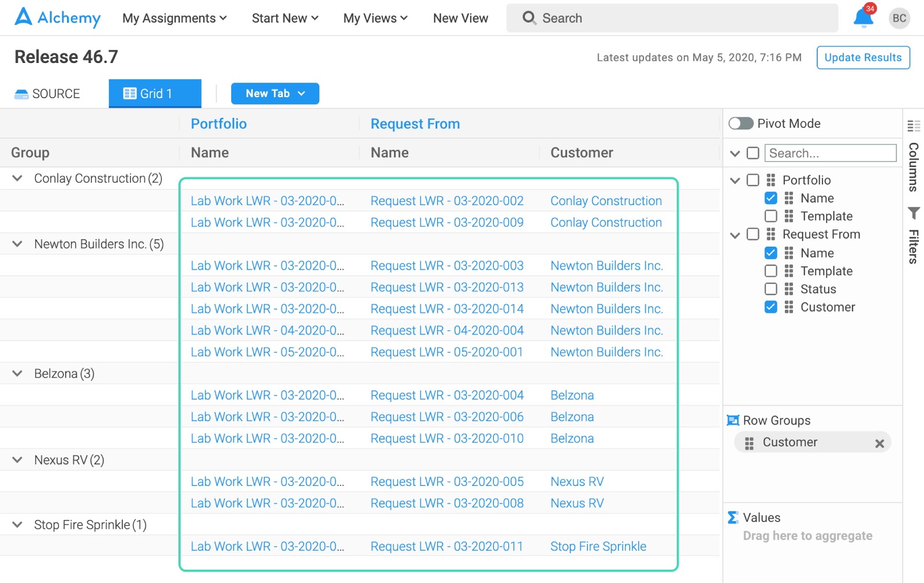This screenshot has width=924, height=583.
Task: Open Conlay Construction link in 03-2020-009 row
Action: point(606,222)
